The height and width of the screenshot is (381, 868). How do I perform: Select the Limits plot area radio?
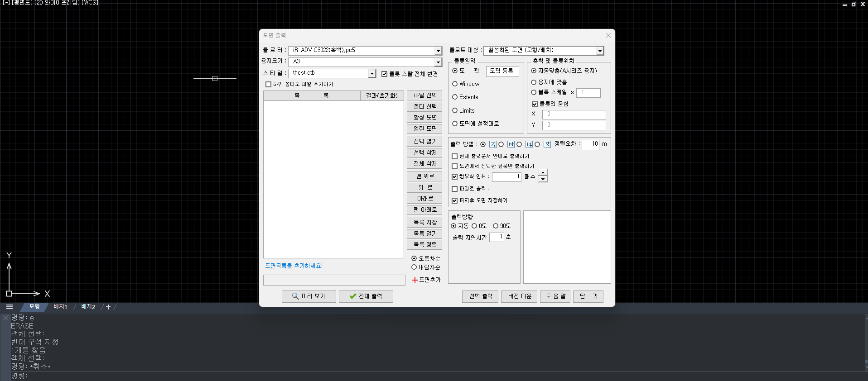(x=455, y=110)
